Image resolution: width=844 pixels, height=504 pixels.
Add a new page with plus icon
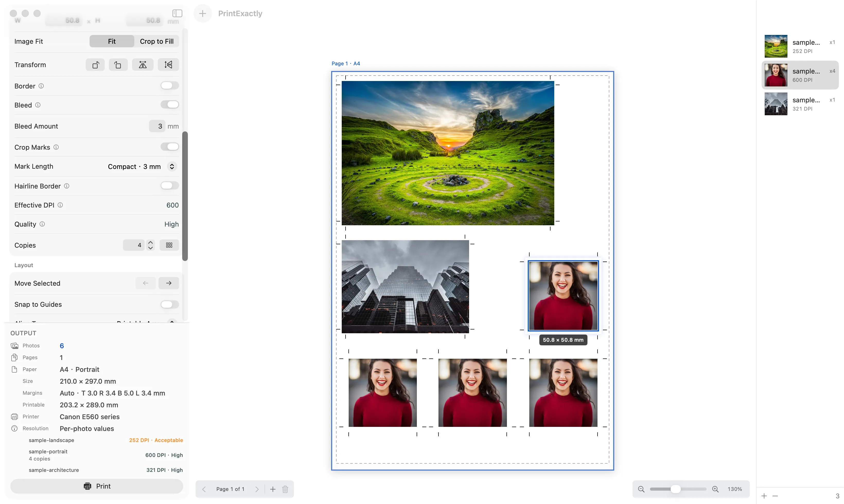[x=272, y=489]
